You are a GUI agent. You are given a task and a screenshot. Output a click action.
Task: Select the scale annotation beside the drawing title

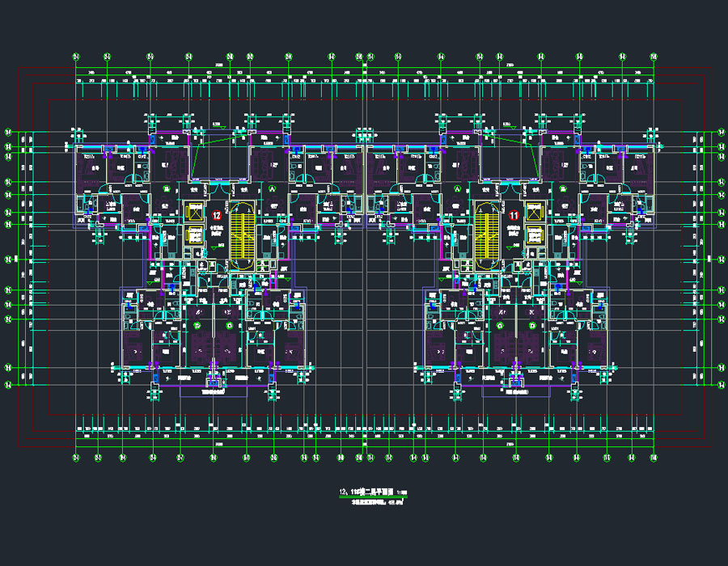pos(402,492)
